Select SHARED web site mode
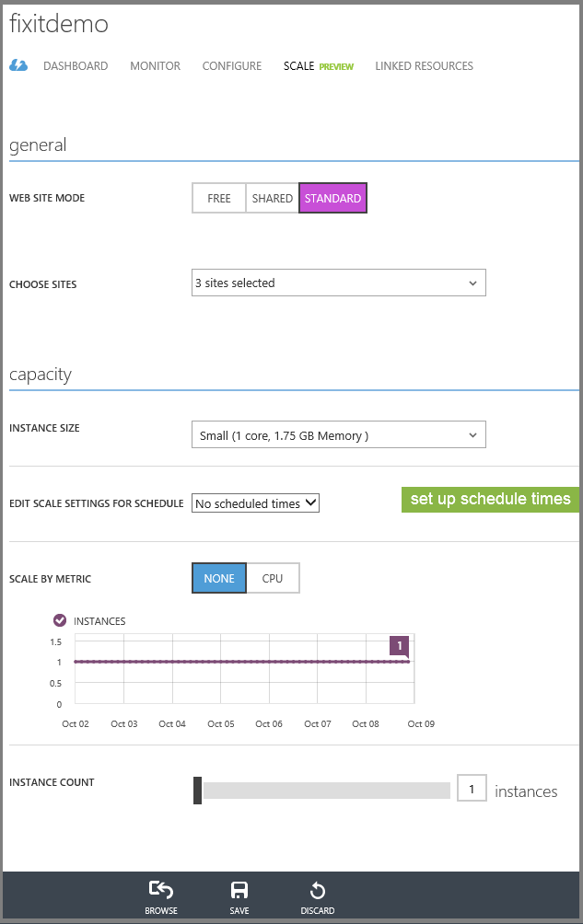 coord(273,198)
